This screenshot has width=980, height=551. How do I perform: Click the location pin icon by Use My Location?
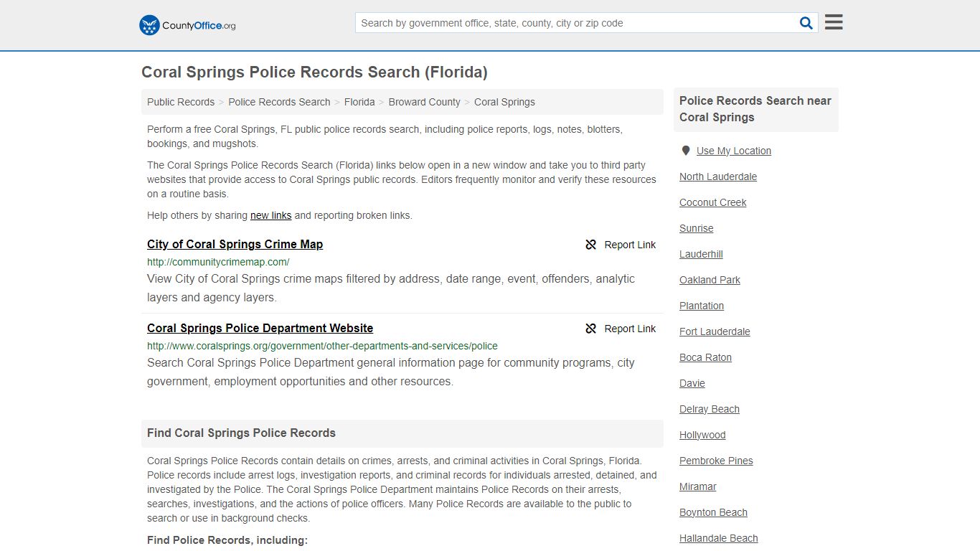(686, 151)
